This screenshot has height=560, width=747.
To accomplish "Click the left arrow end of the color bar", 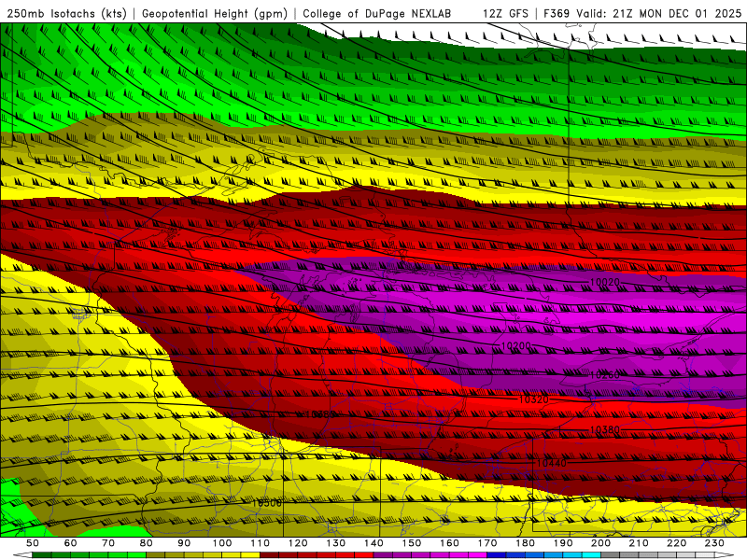I will [x=22, y=555].
